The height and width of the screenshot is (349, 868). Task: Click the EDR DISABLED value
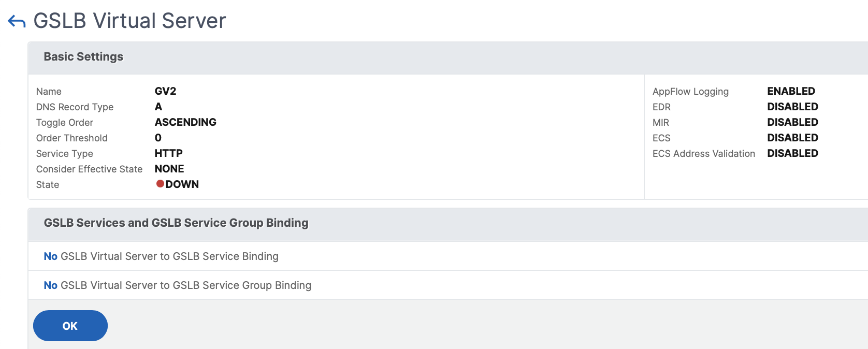793,107
